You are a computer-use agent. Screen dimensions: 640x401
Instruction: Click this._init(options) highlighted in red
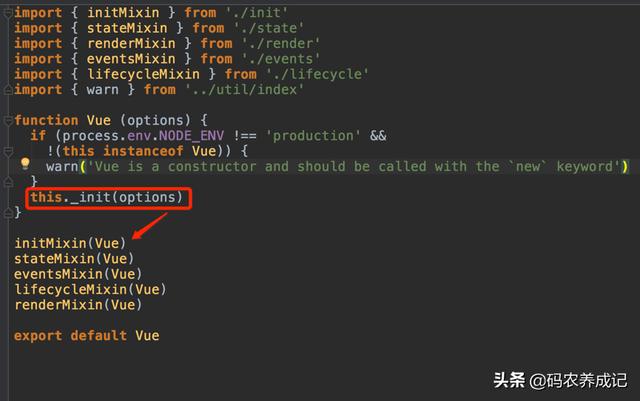(x=106, y=198)
